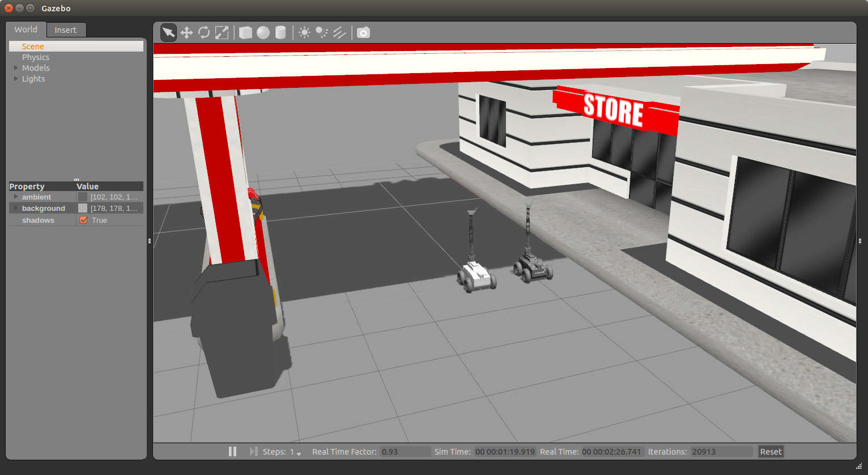Select the arrow selection mode tool
The width and height of the screenshot is (868, 475).
click(168, 33)
